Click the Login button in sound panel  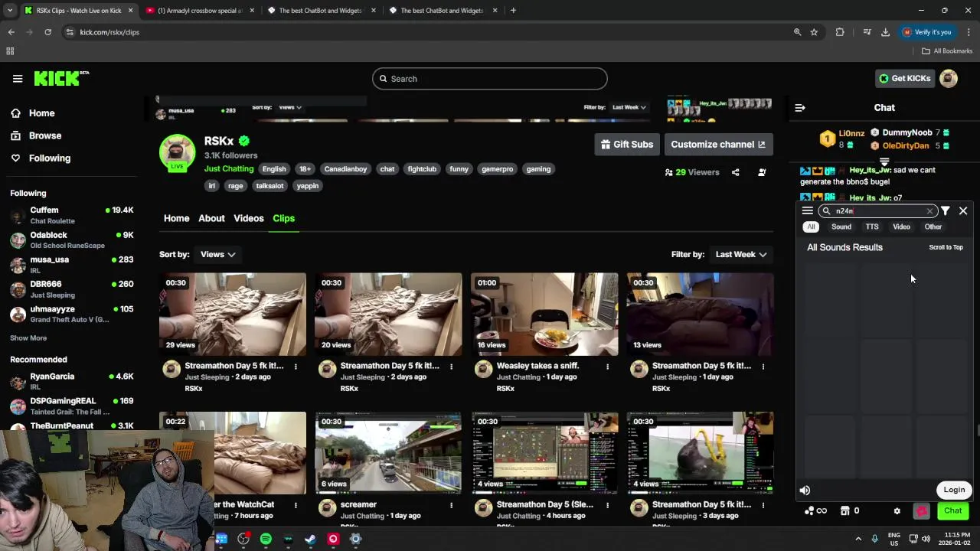tap(954, 490)
